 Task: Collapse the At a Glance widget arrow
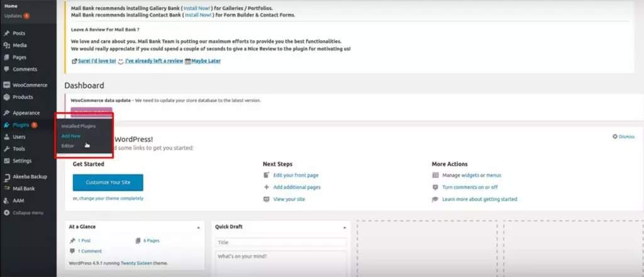tap(198, 227)
